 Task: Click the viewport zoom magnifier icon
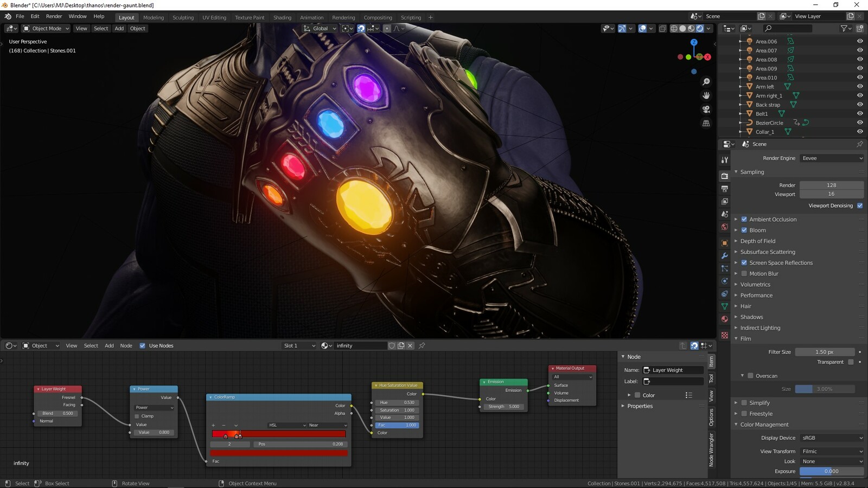click(706, 82)
